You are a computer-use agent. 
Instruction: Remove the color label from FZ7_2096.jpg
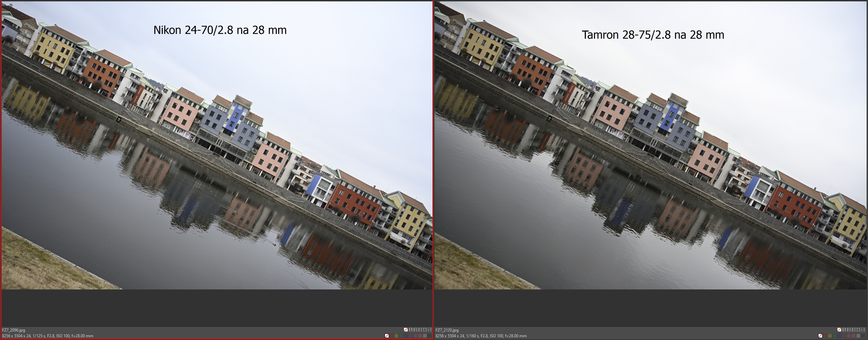click(x=387, y=336)
